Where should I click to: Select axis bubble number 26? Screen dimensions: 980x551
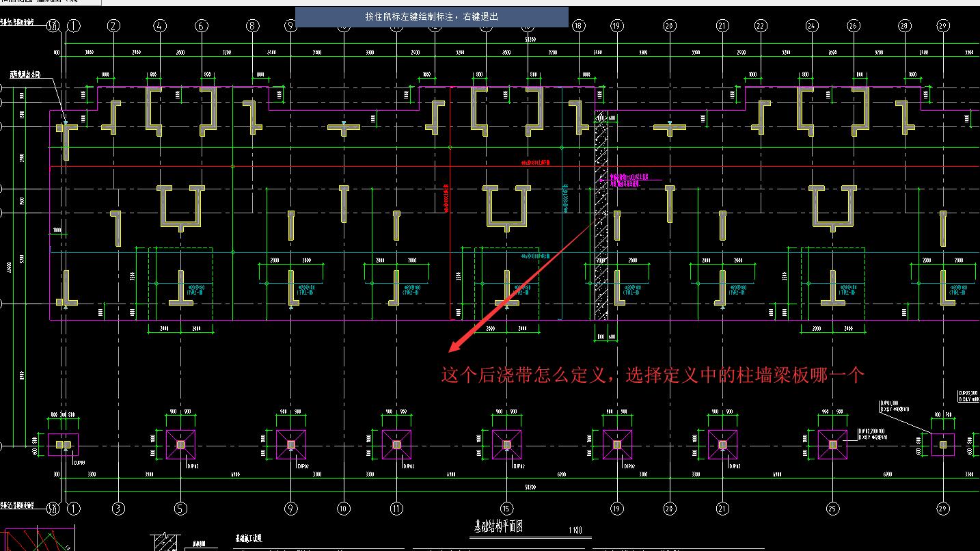tap(853, 26)
